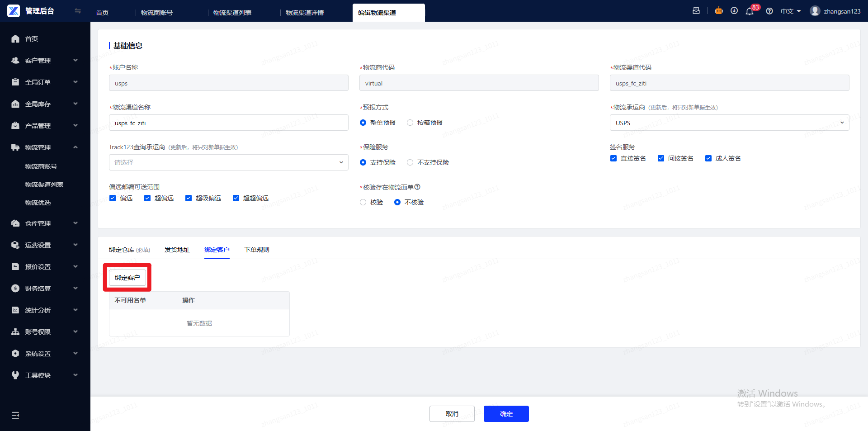Switch to the 首页 top tab
This screenshot has height=431, width=868.
[x=102, y=13]
